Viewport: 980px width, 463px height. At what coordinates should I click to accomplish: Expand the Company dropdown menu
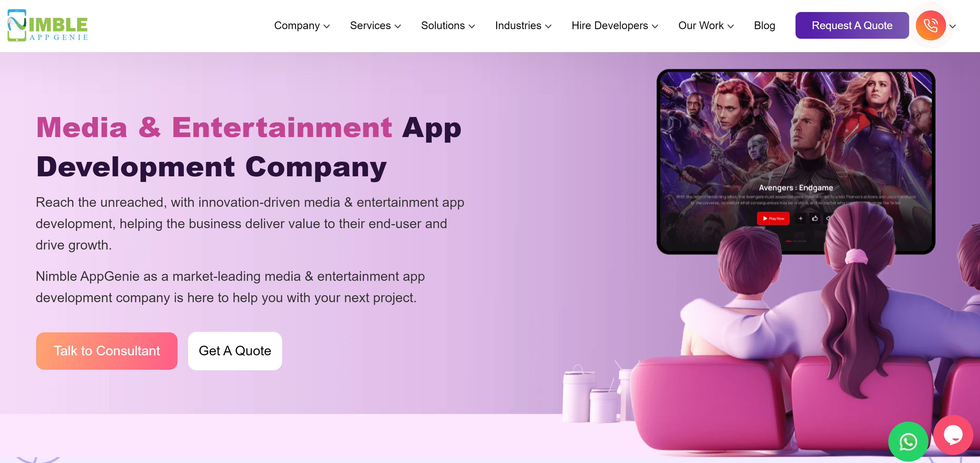(302, 25)
